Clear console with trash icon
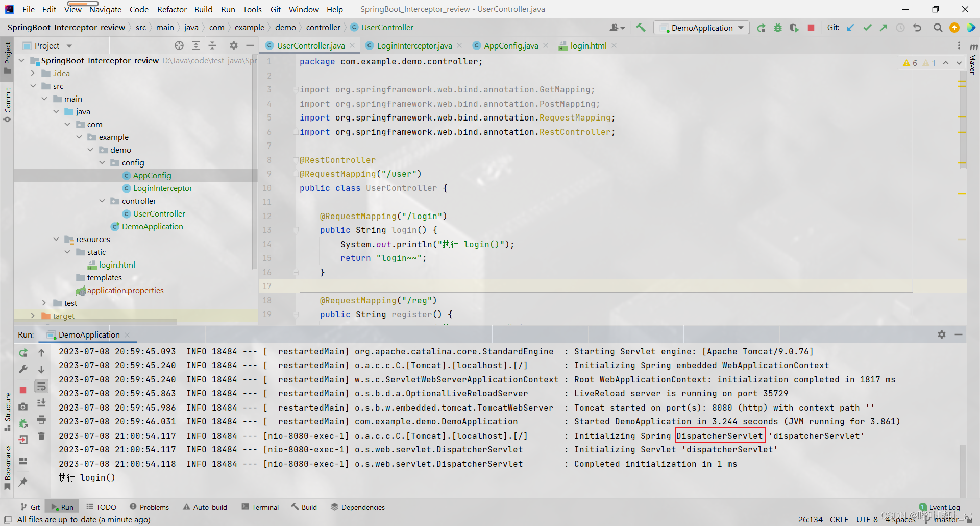980x526 pixels. pos(41,436)
